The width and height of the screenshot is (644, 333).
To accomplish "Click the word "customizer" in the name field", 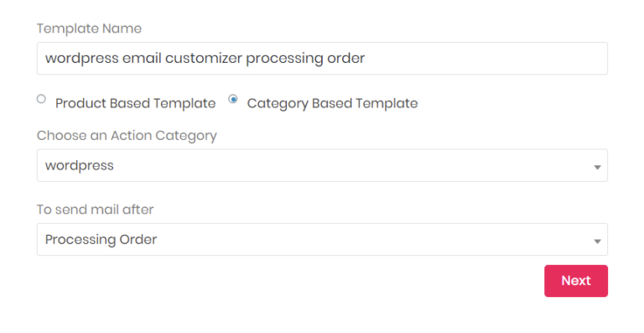I will (203, 59).
